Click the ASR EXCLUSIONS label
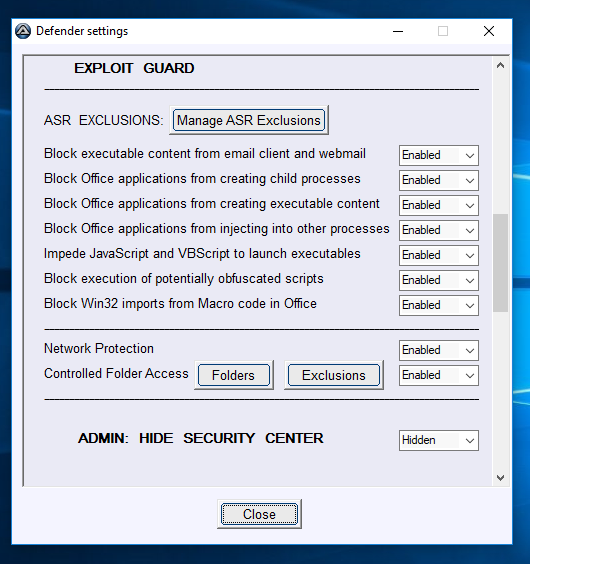614x564 pixels. (103, 120)
